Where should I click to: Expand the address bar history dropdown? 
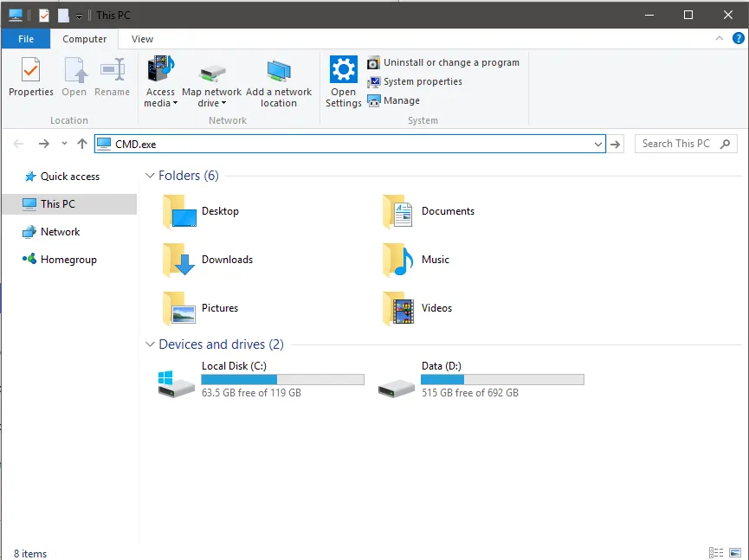(598, 145)
